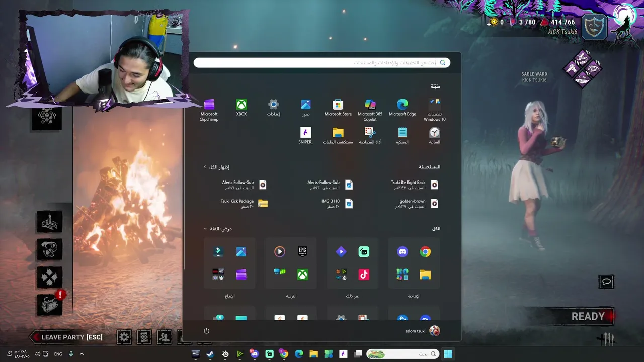Click the READY button in the game

click(x=588, y=317)
